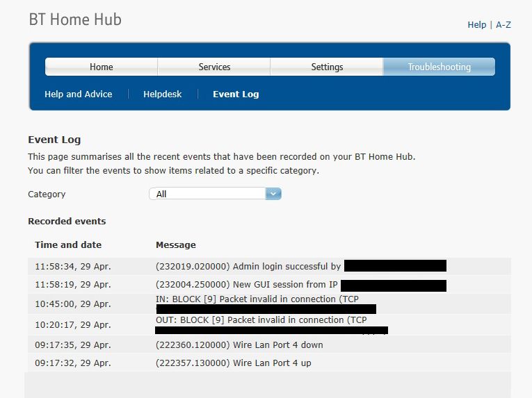Open the Settings tab

[x=327, y=67]
